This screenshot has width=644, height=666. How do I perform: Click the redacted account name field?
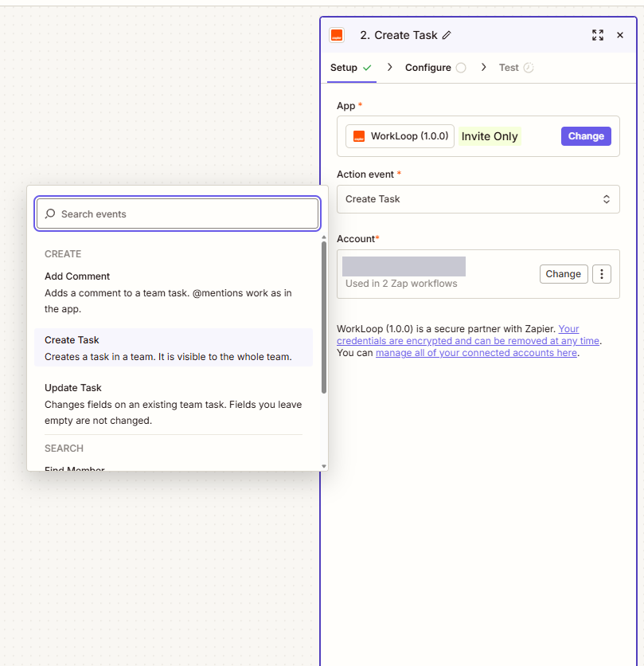[x=404, y=266]
